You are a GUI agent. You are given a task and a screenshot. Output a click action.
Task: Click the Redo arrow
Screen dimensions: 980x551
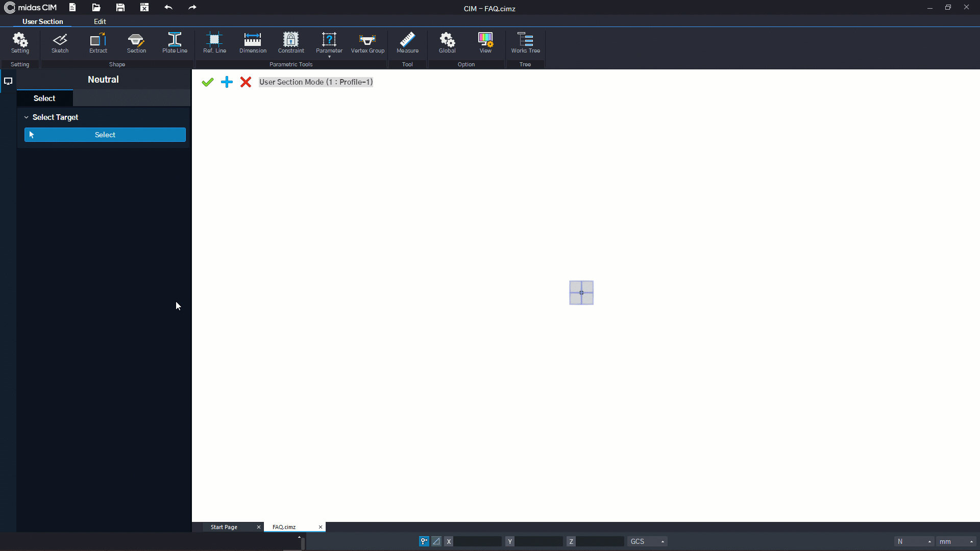192,8
